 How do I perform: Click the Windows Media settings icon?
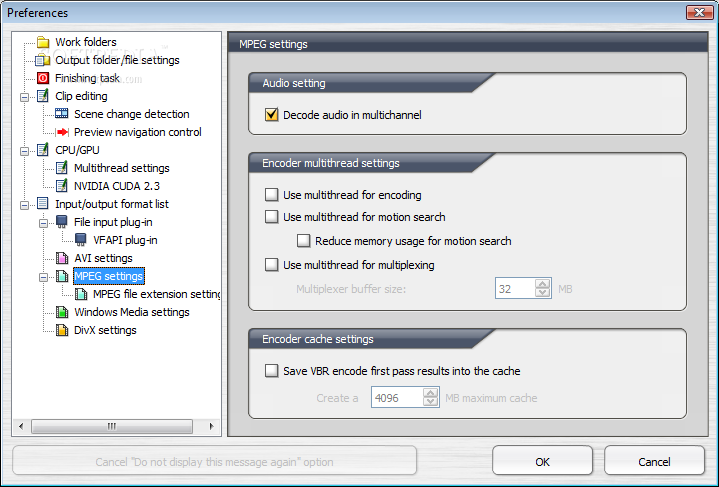61,312
